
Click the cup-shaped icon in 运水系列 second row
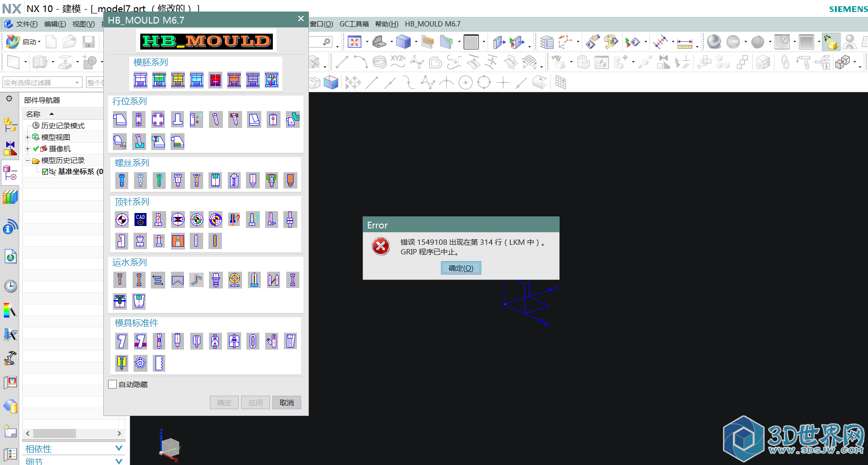pos(139,301)
